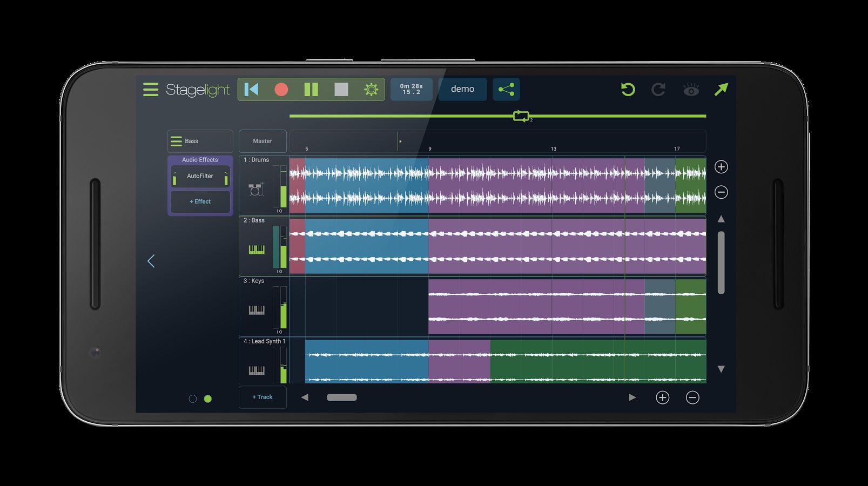868x486 pixels.
Task: Undo the last action
Action: [x=628, y=90]
